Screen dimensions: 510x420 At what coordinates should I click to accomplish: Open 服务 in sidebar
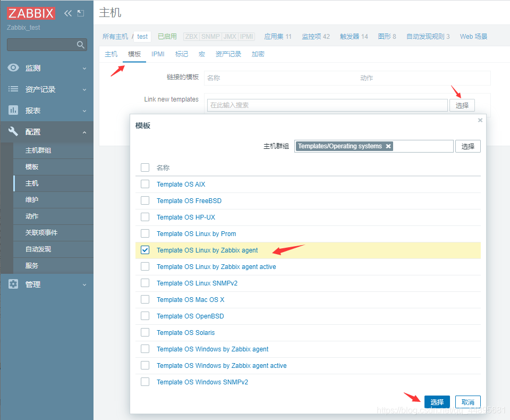(32, 265)
